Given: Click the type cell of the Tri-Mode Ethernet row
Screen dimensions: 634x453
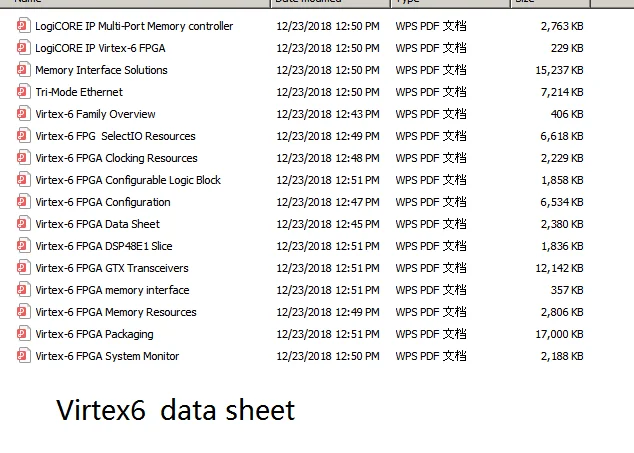Looking at the screenshot, I should pos(431,92).
